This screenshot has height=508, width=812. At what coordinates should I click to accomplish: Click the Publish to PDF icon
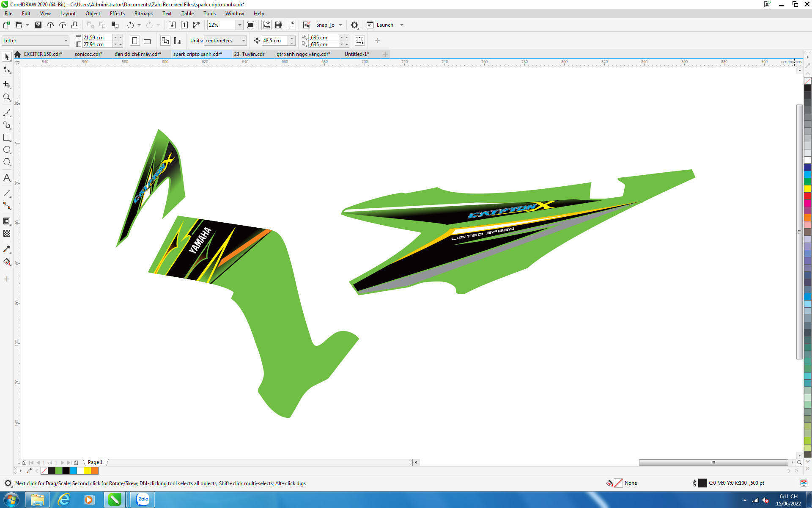tap(197, 25)
